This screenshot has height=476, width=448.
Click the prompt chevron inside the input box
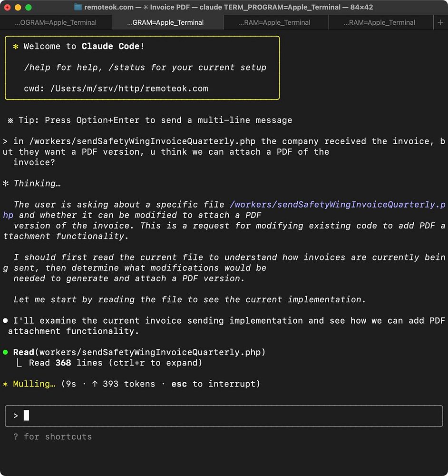point(16,416)
